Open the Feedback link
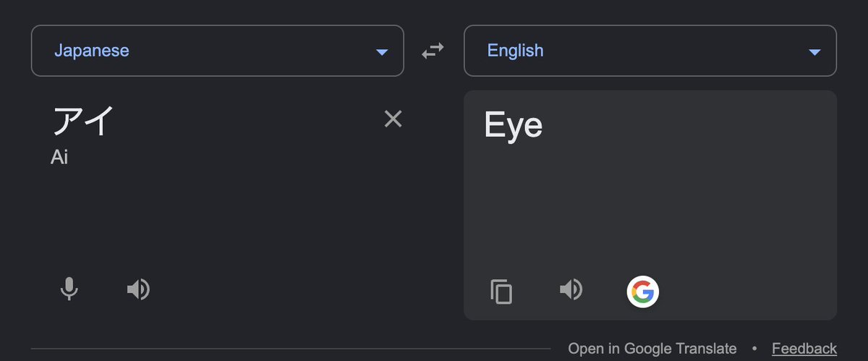This screenshot has width=868, height=361. click(x=804, y=349)
